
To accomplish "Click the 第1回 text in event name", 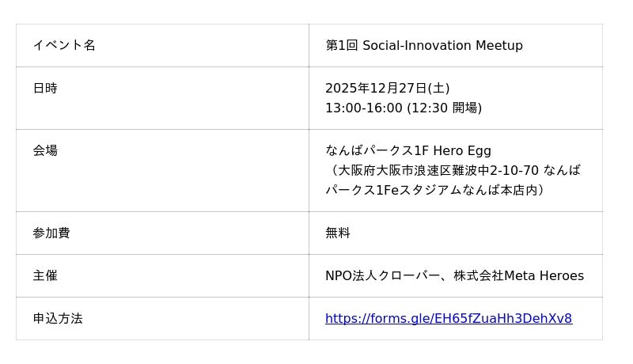I will [342, 45].
